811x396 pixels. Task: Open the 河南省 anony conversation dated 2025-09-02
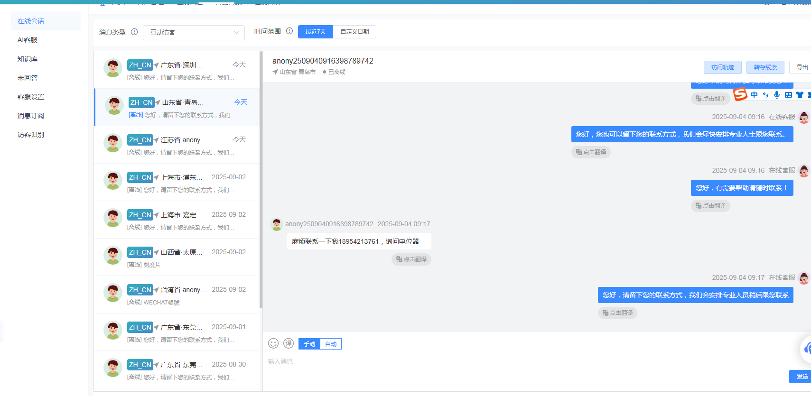point(176,294)
